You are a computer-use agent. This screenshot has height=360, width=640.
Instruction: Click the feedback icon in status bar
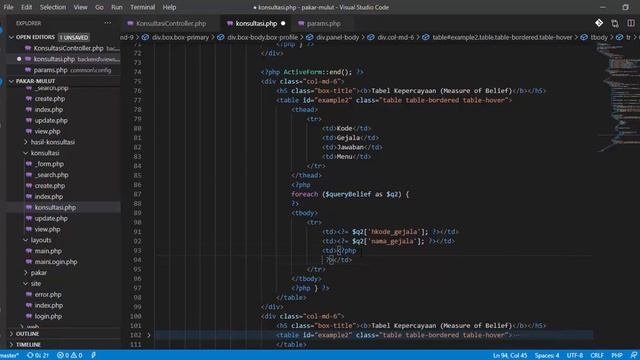click(x=634, y=355)
